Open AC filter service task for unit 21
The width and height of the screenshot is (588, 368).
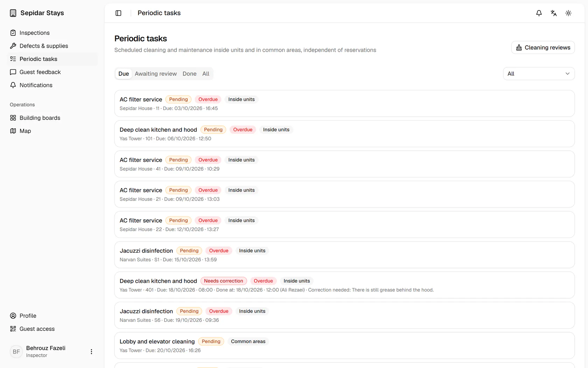344,194
